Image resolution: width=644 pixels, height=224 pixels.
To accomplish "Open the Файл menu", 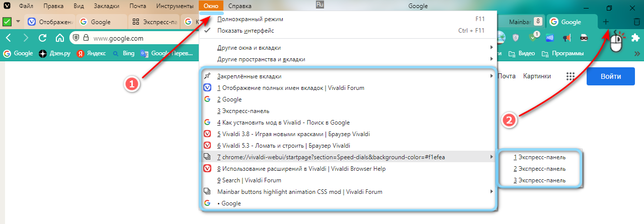I will point(26,7).
